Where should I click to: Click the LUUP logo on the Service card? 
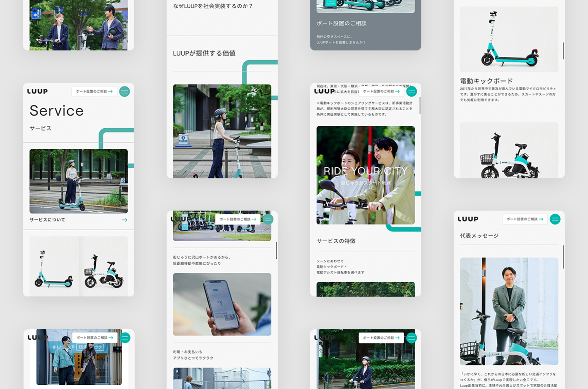37,92
